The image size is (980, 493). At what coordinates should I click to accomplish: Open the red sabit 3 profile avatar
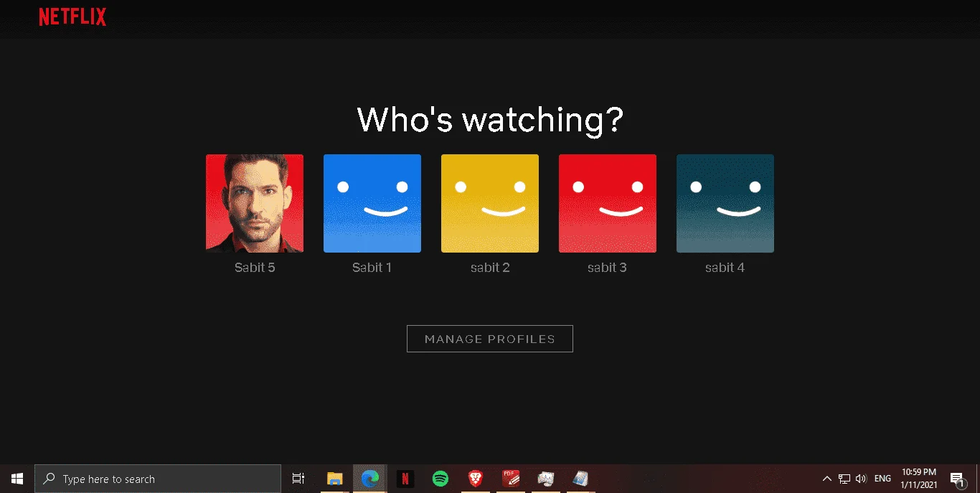coord(608,203)
